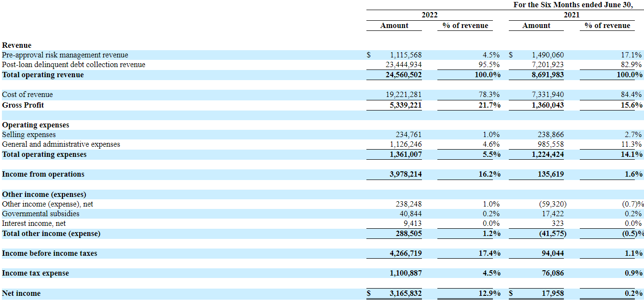Click the 2021 column header
Viewport: 644px width, 305px height.
pyautogui.click(x=572, y=15)
